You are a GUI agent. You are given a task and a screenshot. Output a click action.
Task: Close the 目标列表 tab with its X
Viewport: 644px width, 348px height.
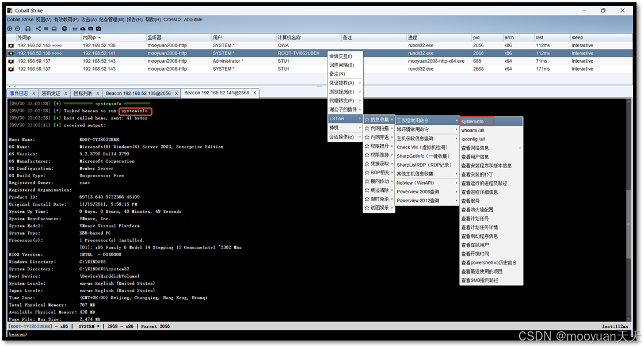pyautogui.click(x=98, y=94)
